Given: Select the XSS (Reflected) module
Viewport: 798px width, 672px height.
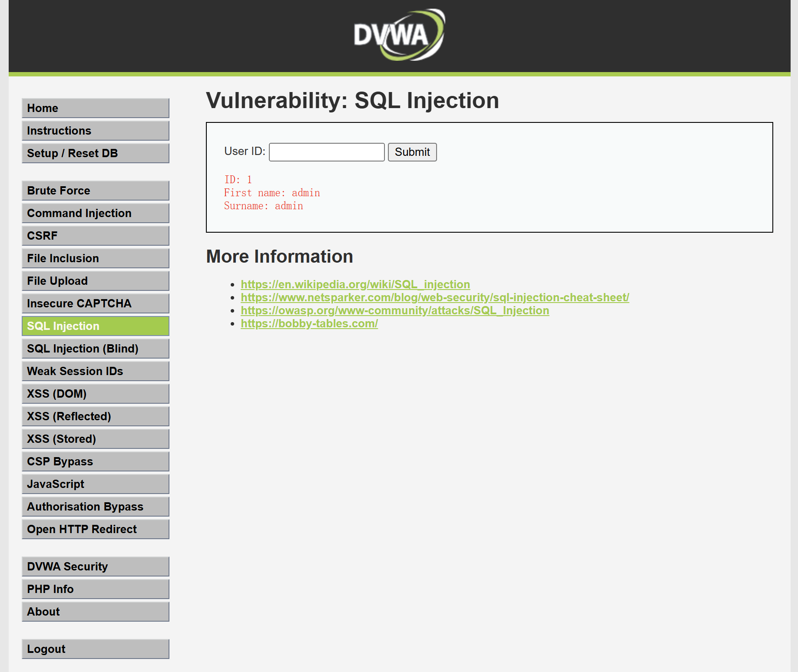Looking at the screenshot, I should (x=96, y=416).
